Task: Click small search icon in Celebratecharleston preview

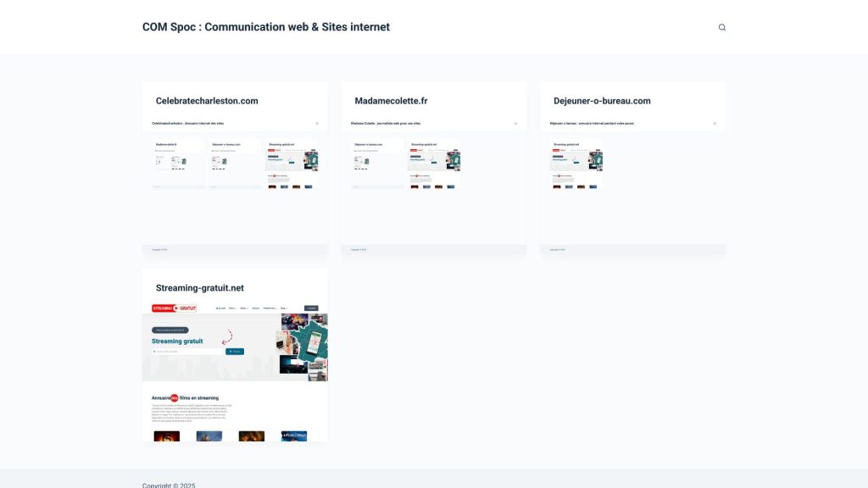Action: [x=317, y=124]
